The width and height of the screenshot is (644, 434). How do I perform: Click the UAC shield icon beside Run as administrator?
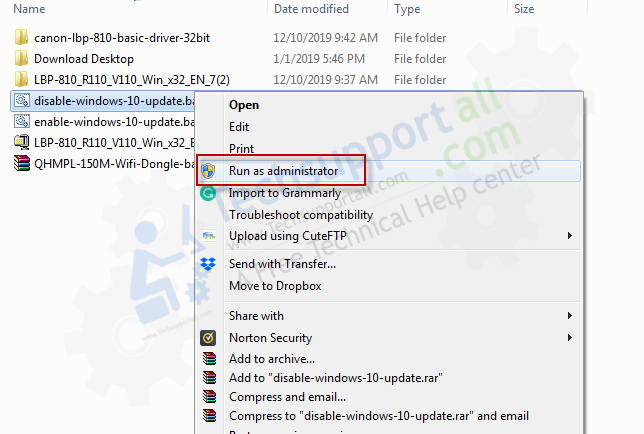208,170
